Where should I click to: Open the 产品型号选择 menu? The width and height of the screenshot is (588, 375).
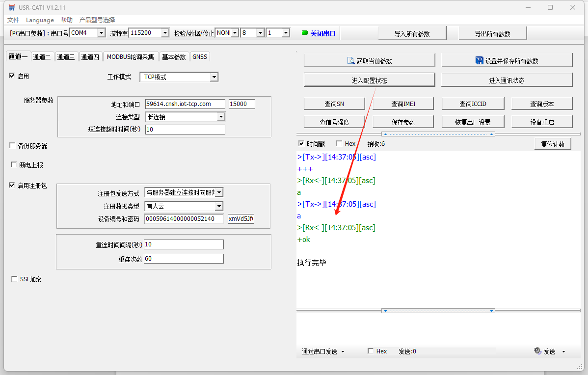click(97, 20)
